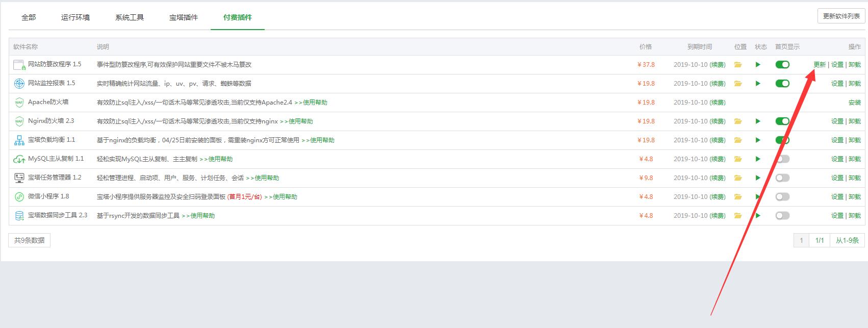
Task: Click the 共9条数据 total count label
Action: coord(30,240)
